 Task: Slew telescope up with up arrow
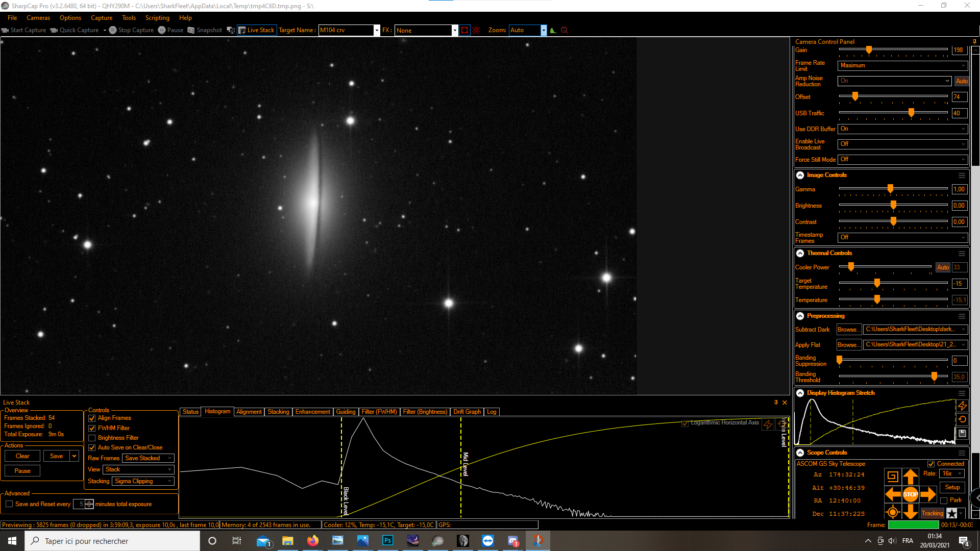[x=910, y=477]
